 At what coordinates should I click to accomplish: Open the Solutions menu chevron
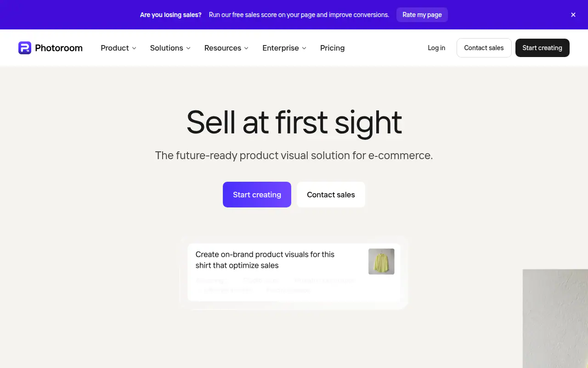tap(188, 48)
